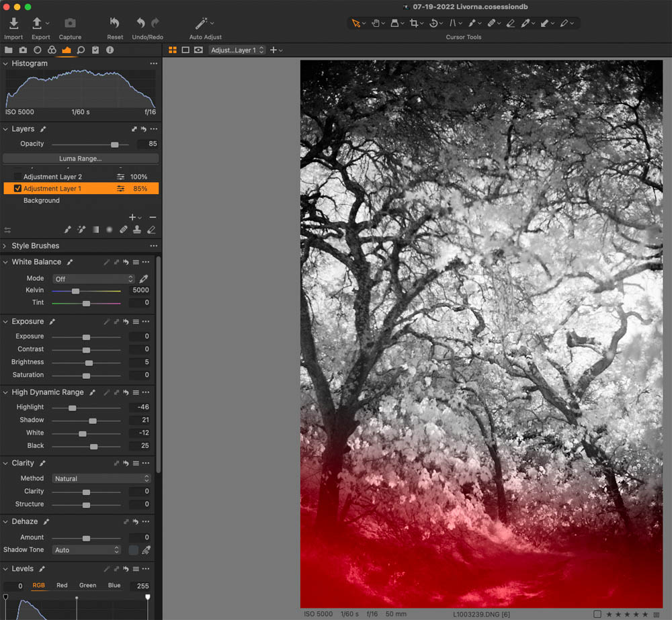Open the White Balance Mode dropdown
Screen dimensions: 672x620
pos(93,279)
